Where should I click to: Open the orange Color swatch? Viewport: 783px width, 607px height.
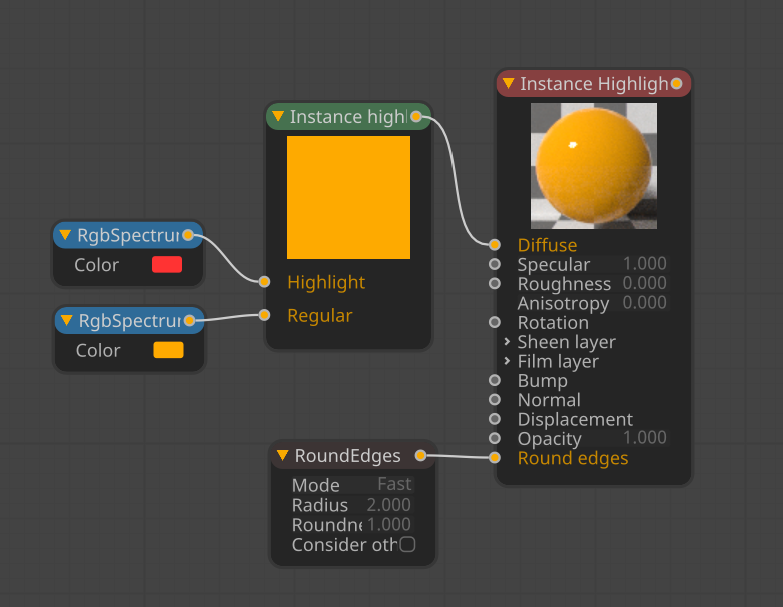[168, 350]
